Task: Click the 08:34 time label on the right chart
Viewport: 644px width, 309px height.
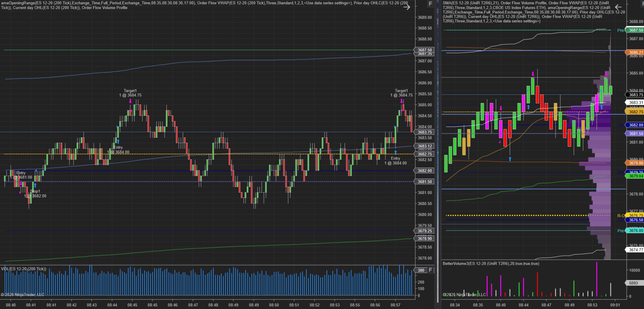Action: 455,305
